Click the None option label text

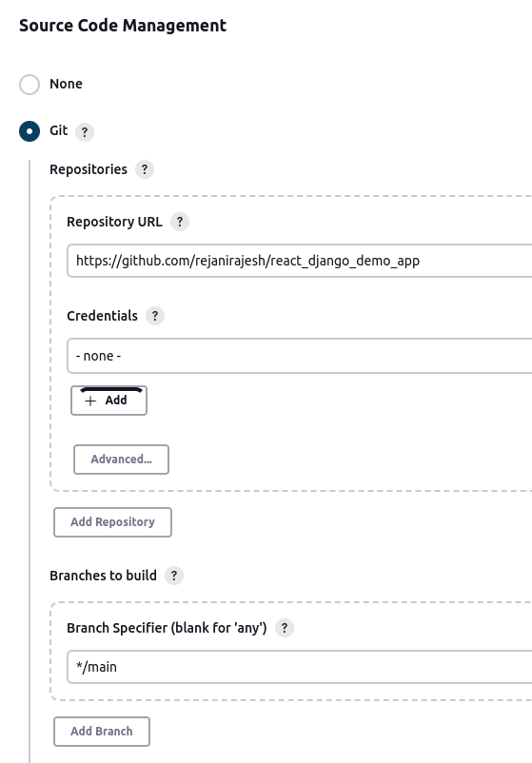[66, 84]
